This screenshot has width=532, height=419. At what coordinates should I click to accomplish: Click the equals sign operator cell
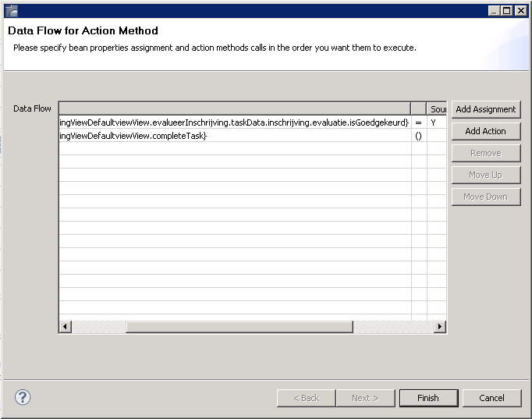point(419,123)
